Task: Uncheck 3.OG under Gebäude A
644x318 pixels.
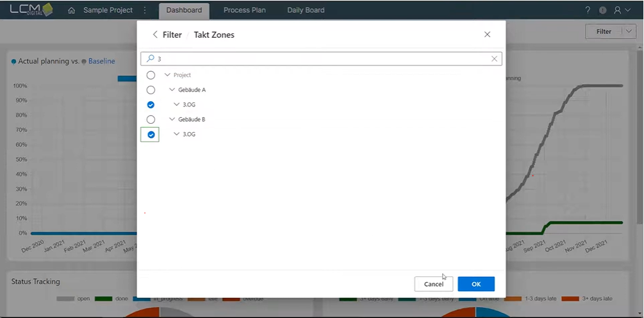Action: pyautogui.click(x=151, y=105)
